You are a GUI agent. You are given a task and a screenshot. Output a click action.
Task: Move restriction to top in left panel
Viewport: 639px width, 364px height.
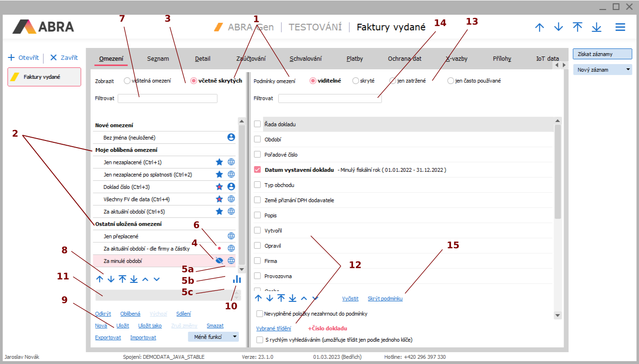pyautogui.click(x=123, y=279)
